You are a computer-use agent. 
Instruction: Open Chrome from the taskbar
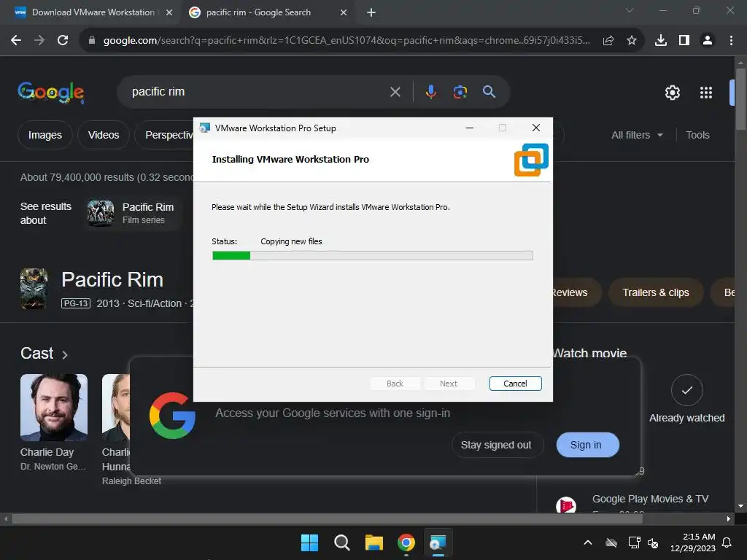point(406,542)
